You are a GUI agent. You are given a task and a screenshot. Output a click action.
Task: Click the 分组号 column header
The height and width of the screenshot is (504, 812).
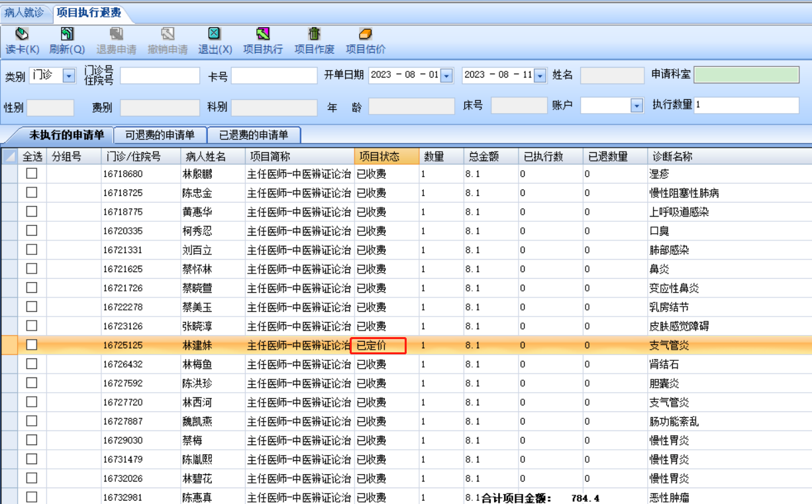pos(74,156)
